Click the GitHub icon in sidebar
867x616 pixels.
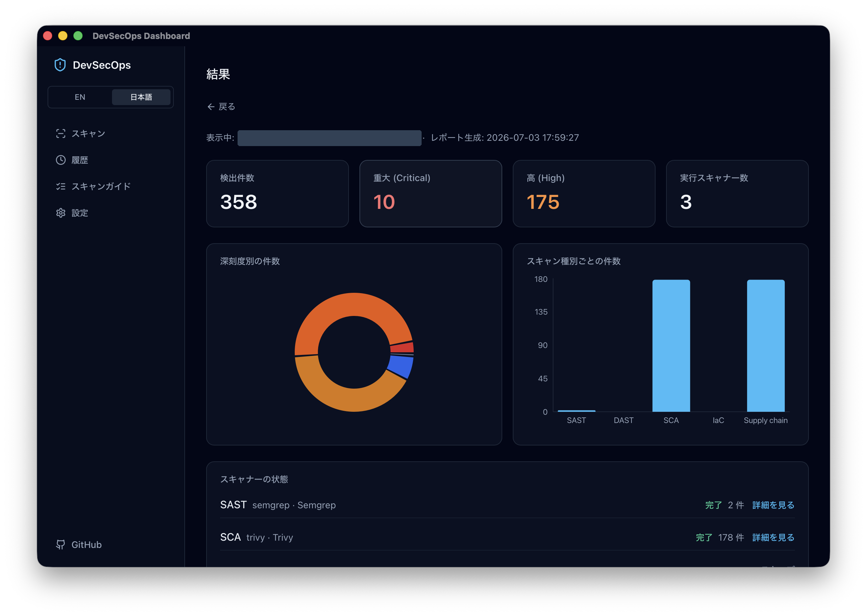point(60,545)
